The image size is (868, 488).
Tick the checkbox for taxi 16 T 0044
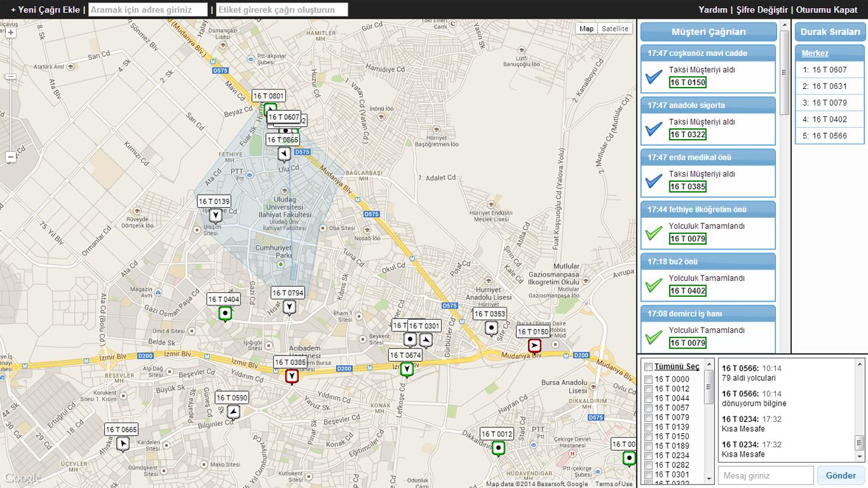tap(648, 398)
